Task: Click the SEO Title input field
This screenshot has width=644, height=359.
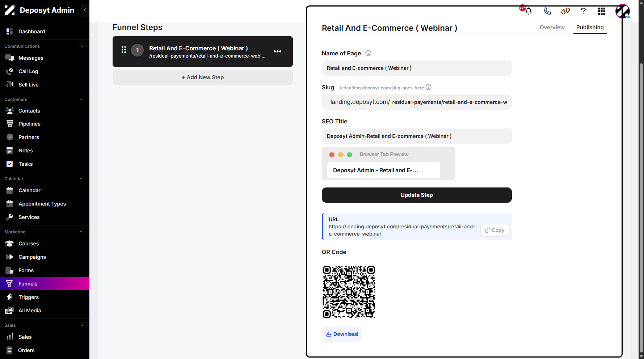Action: [x=417, y=136]
